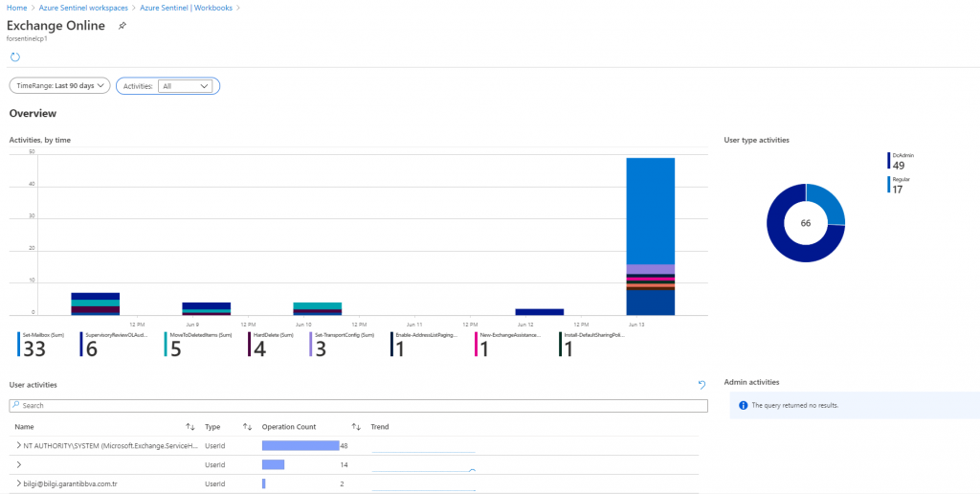Click the Operation Count column header

click(x=289, y=426)
